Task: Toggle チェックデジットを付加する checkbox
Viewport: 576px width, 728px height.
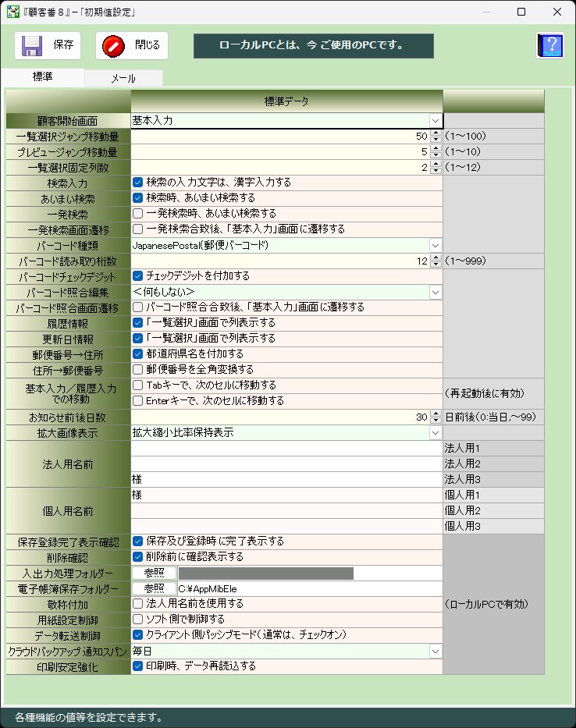Action: (x=137, y=276)
